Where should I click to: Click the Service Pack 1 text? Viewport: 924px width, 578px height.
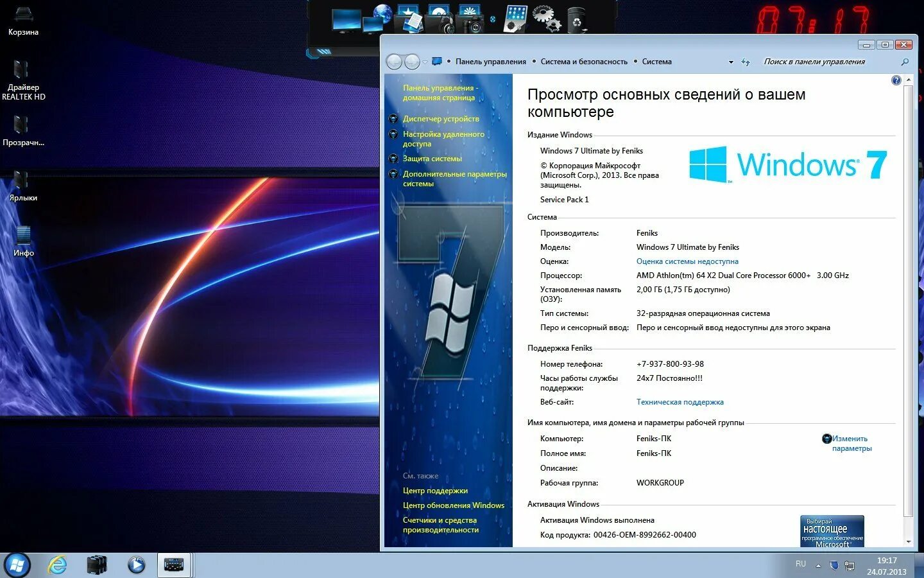click(564, 200)
